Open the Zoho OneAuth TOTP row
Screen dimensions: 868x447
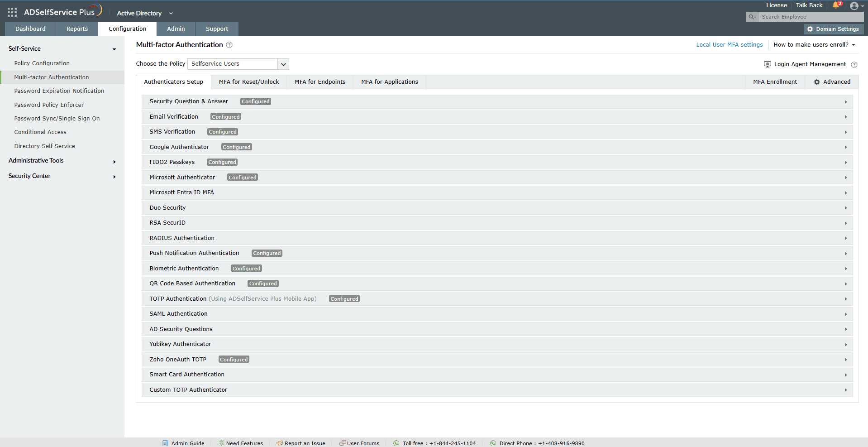[x=497, y=360]
